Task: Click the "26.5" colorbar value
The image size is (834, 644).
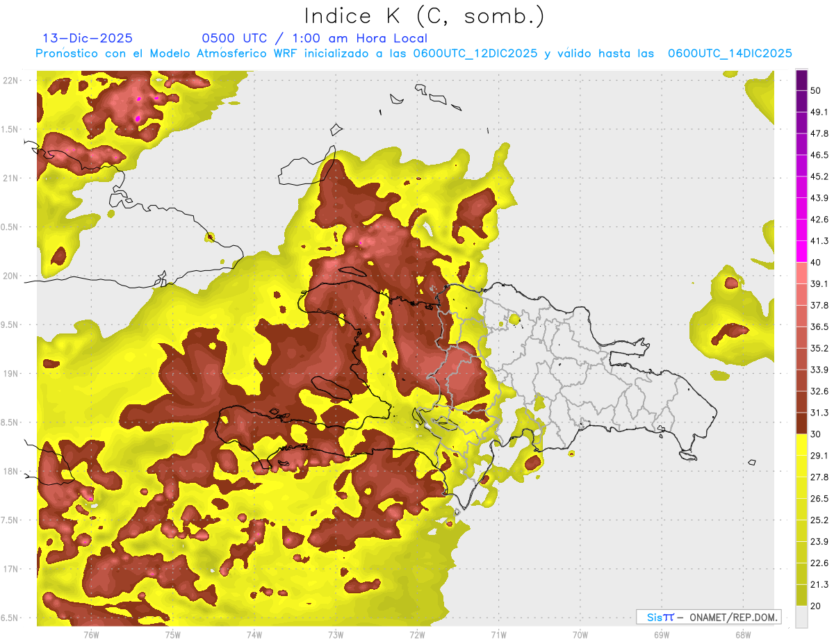Action: 819,498
